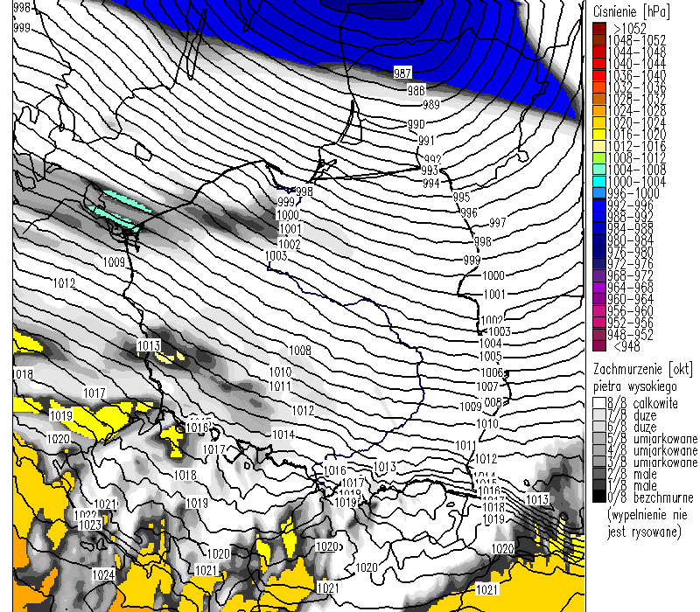Viewport: 700px width, 612px height.
Task: Pick the <948 hPa legend swatch
Action: click(x=599, y=345)
